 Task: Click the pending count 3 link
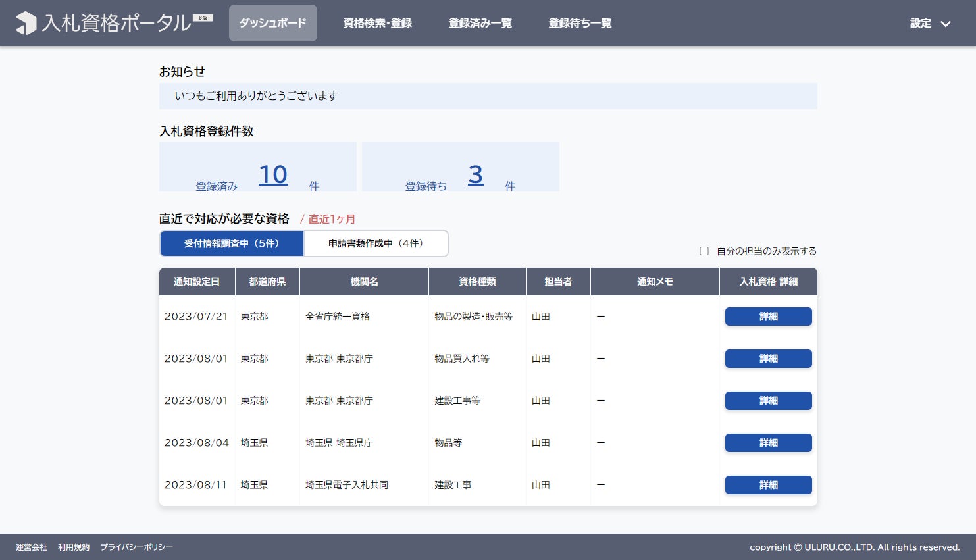pyautogui.click(x=476, y=174)
